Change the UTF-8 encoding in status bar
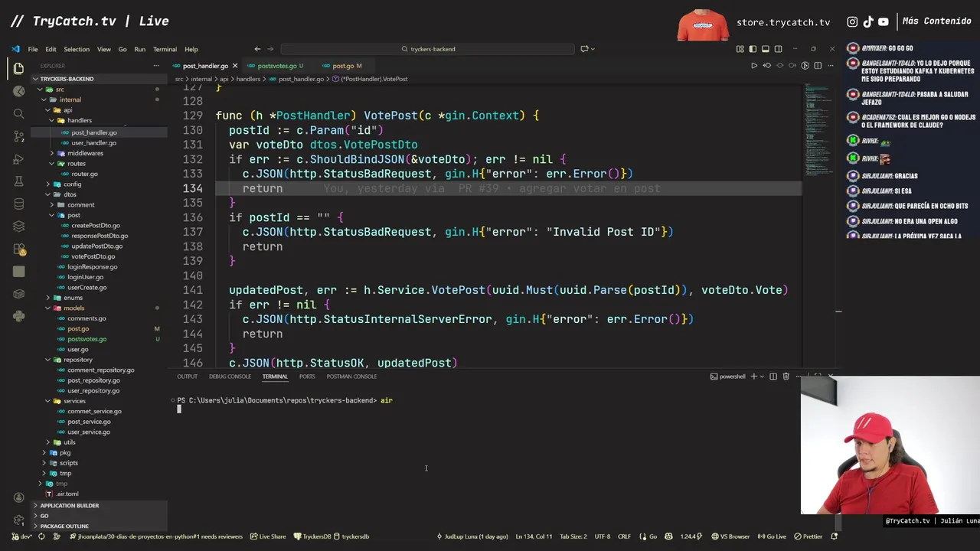 [602, 536]
